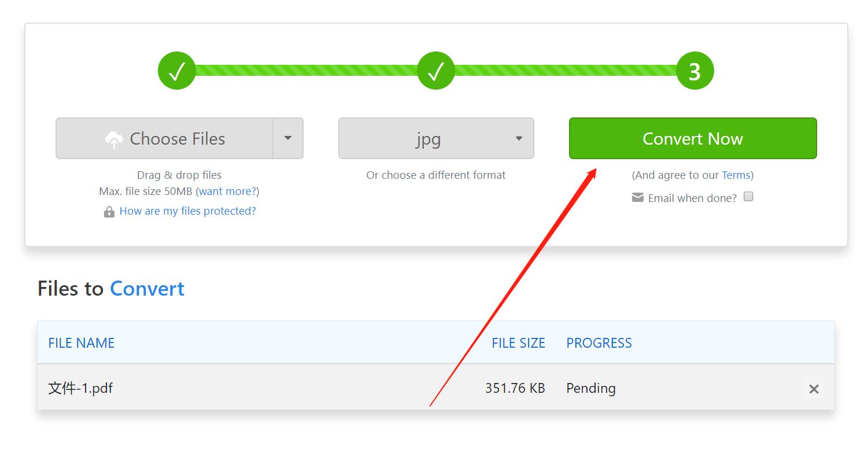
Task: Remove 文件-1.pdf with the X icon
Action: 814,389
